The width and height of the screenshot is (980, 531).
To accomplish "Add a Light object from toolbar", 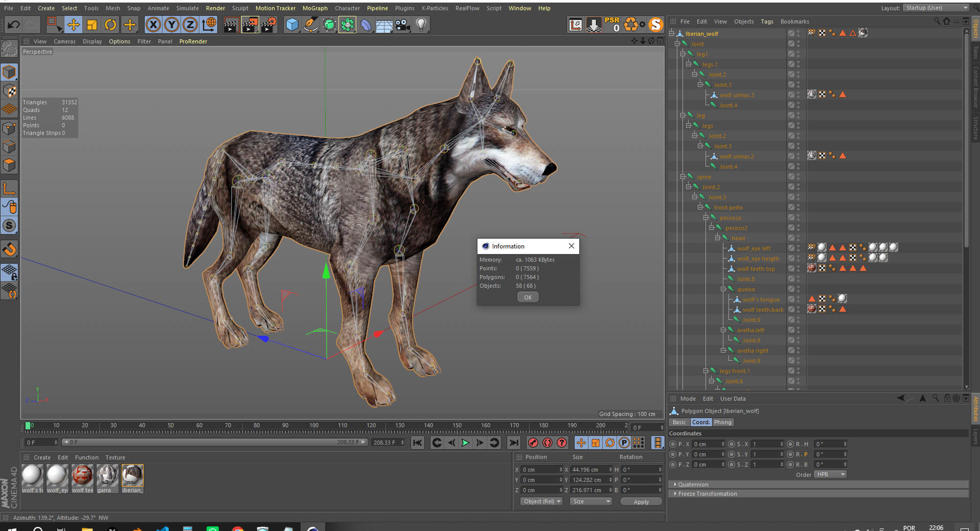I will pyautogui.click(x=421, y=25).
